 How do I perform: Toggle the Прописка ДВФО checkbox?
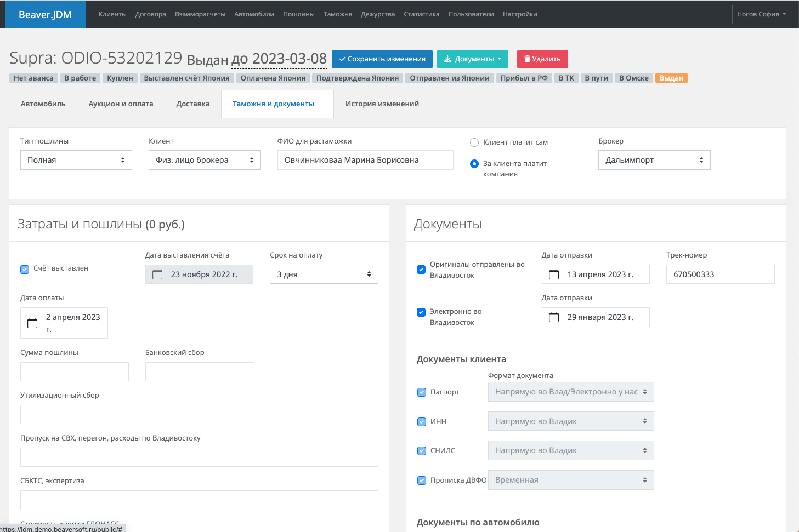tap(422, 480)
